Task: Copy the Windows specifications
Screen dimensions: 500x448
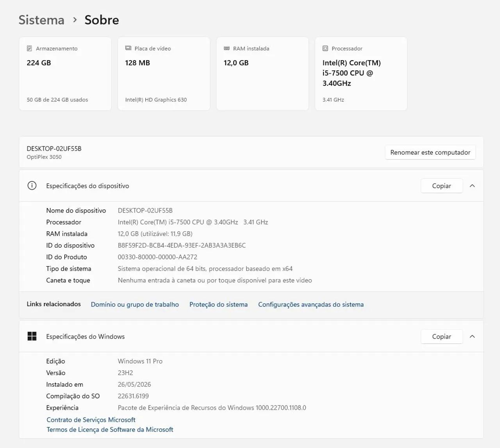Action: pyautogui.click(x=441, y=336)
